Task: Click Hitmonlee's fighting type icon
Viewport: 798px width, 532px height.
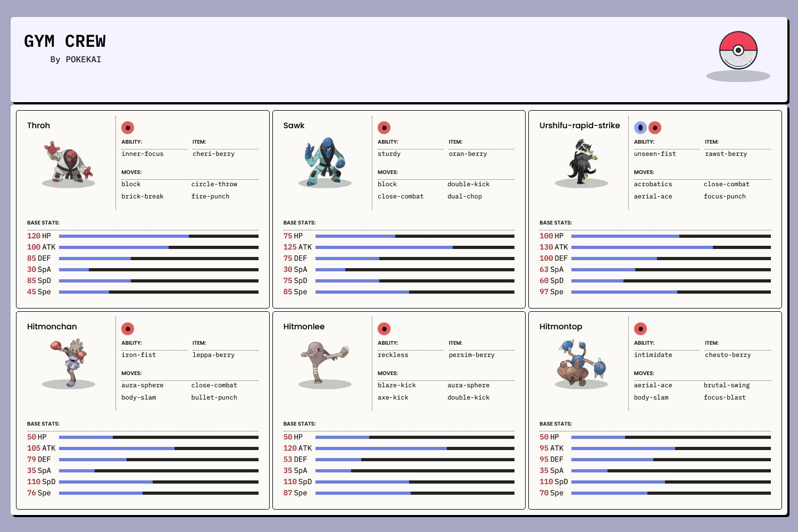Action: click(x=384, y=329)
